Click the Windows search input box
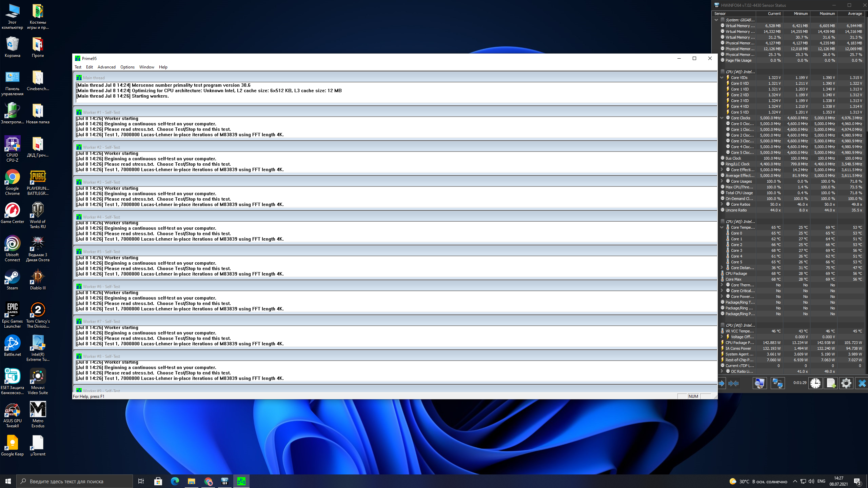 click(x=75, y=481)
